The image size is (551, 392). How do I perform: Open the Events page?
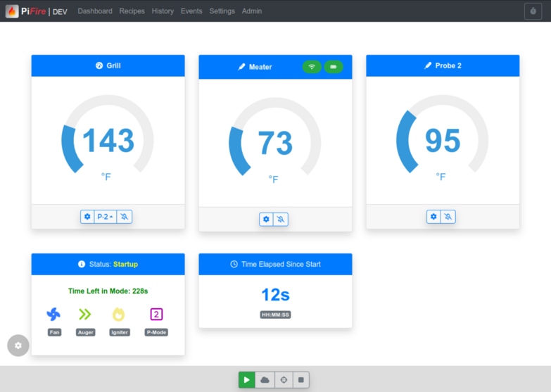pyautogui.click(x=191, y=11)
